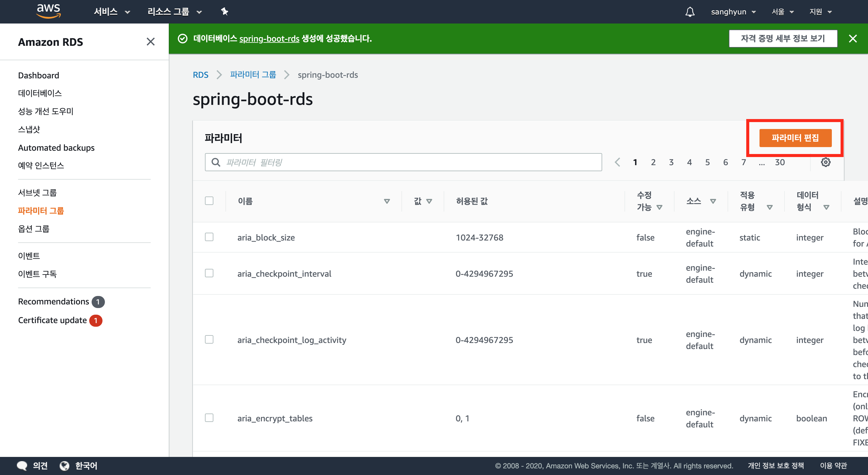Viewport: 868px width, 475px height.
Task: Select 옵션 그룹 in sidebar
Action: (x=34, y=229)
